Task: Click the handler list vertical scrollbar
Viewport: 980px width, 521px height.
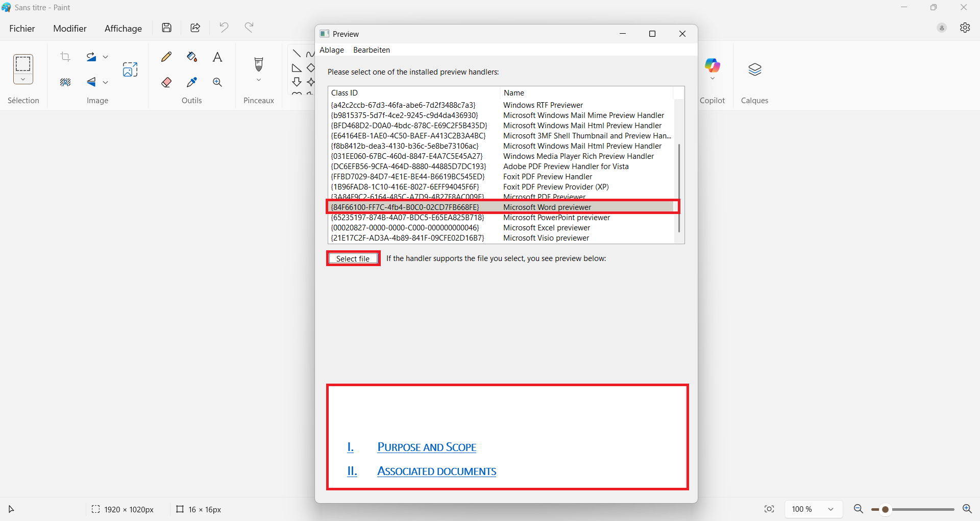Action: point(679,187)
